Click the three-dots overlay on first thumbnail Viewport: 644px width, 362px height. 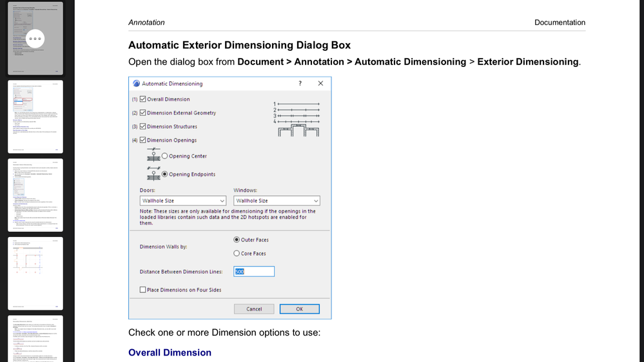click(x=35, y=39)
